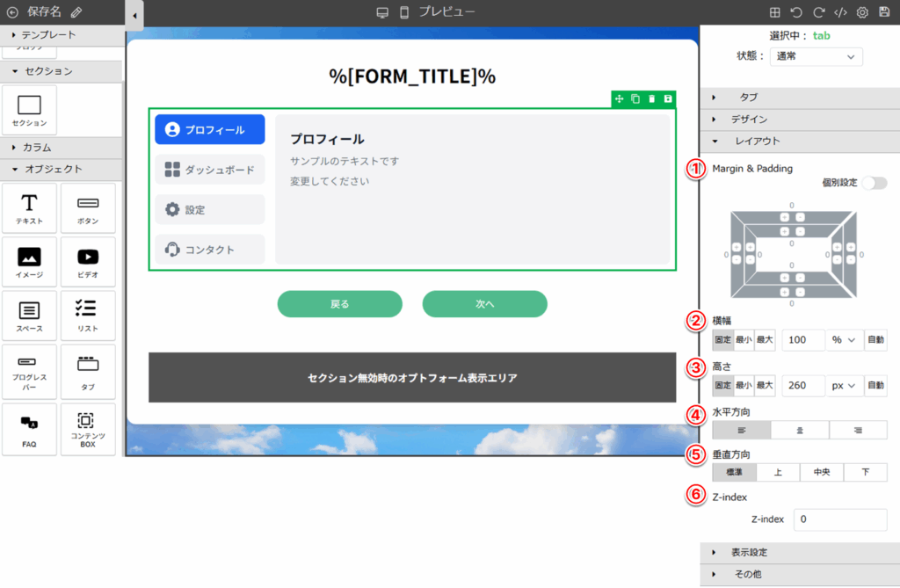Switch to the ダッシュボード tab
The image size is (900, 588).
(210, 170)
